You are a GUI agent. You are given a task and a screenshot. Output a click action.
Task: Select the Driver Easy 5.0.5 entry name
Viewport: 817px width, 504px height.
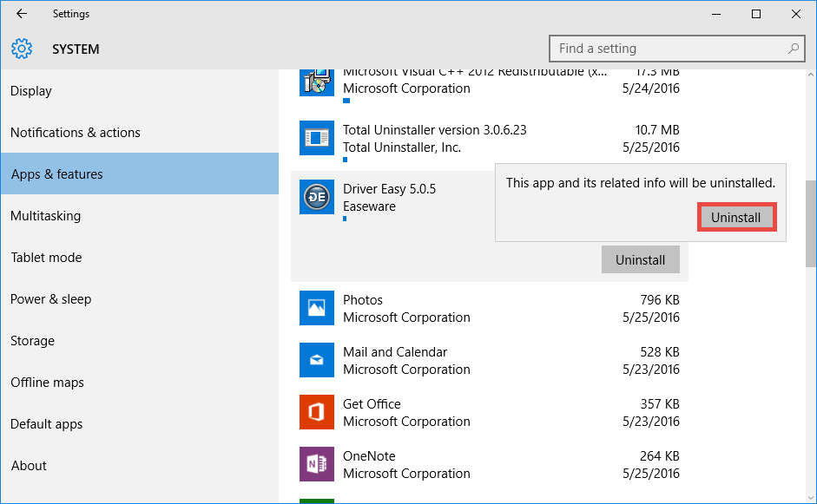click(389, 189)
